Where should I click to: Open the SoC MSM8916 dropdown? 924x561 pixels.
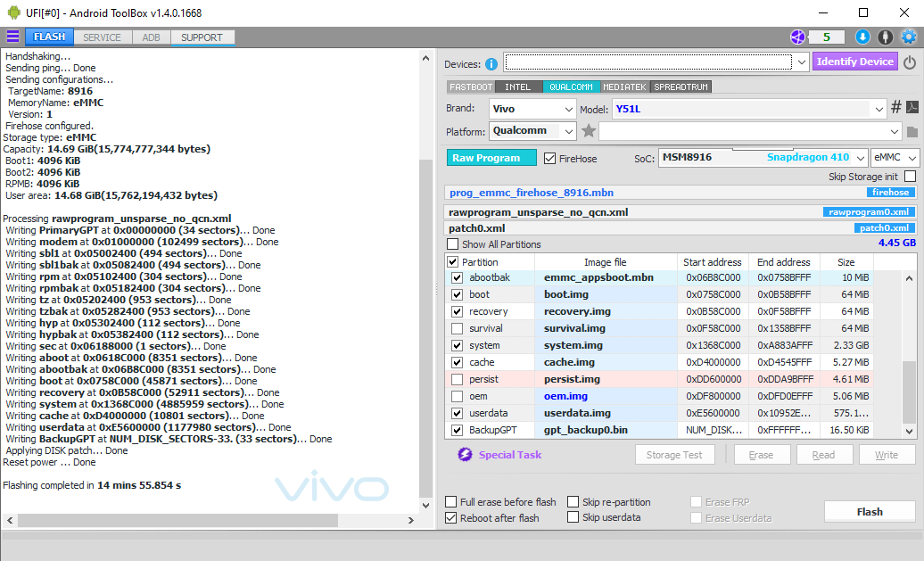tap(763, 157)
